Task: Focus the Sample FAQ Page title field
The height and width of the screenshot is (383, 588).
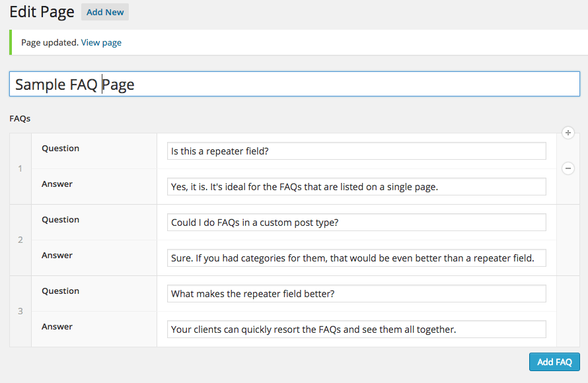Action: (x=295, y=84)
